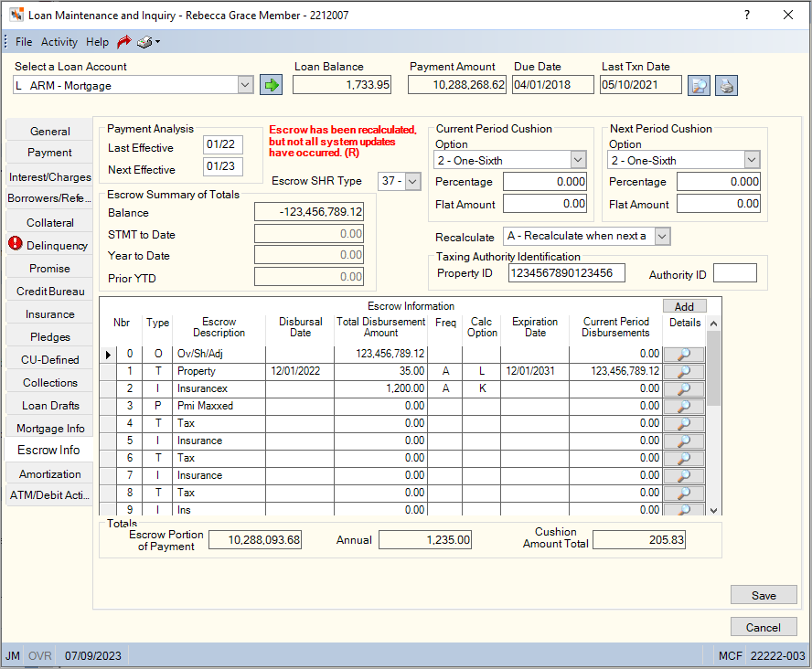
Task: Click the escrow table scroll down arrow
Action: 713,510
